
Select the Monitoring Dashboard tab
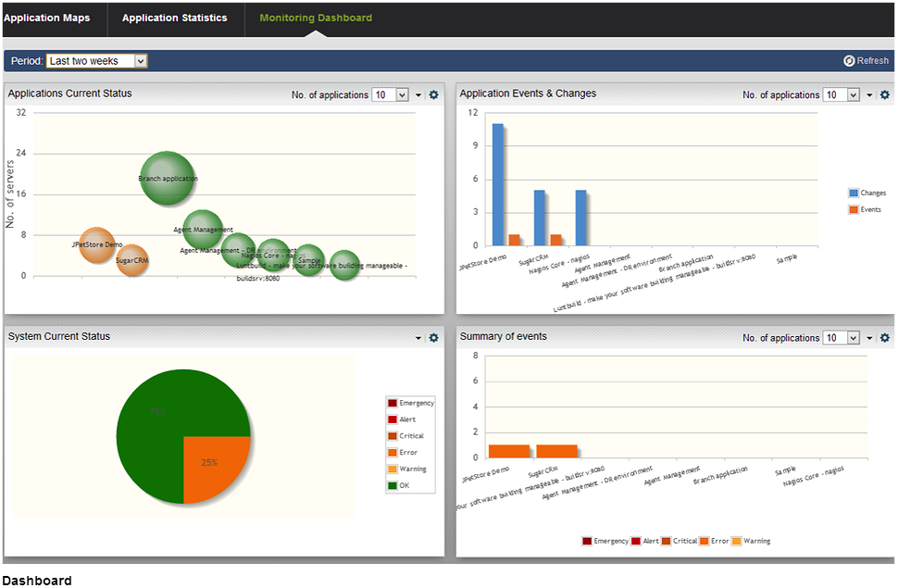316,18
